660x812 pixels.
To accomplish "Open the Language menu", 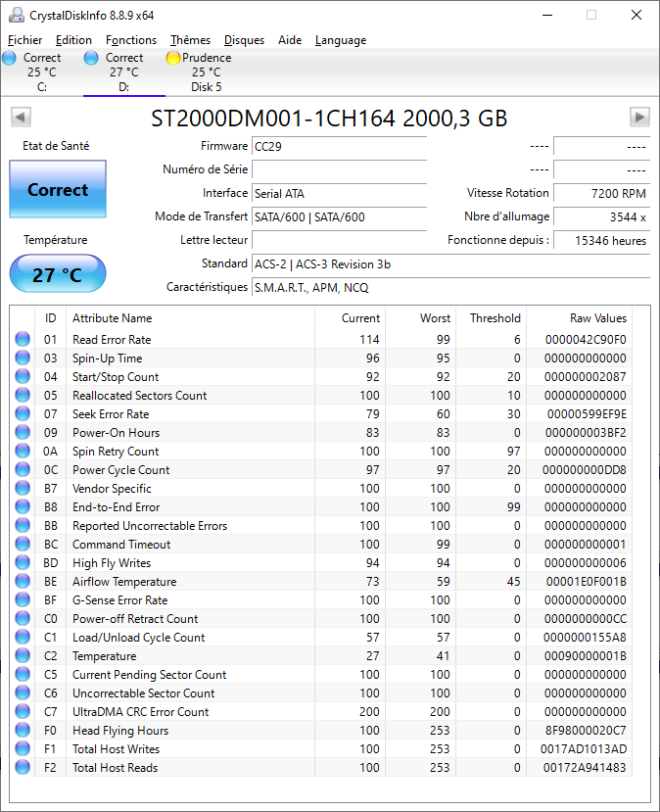I will (x=341, y=40).
